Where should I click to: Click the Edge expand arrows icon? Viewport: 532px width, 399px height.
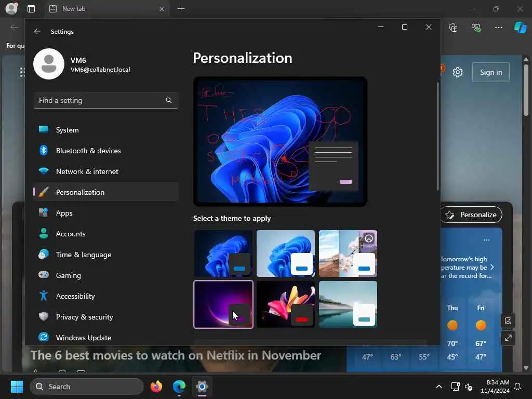(508, 338)
